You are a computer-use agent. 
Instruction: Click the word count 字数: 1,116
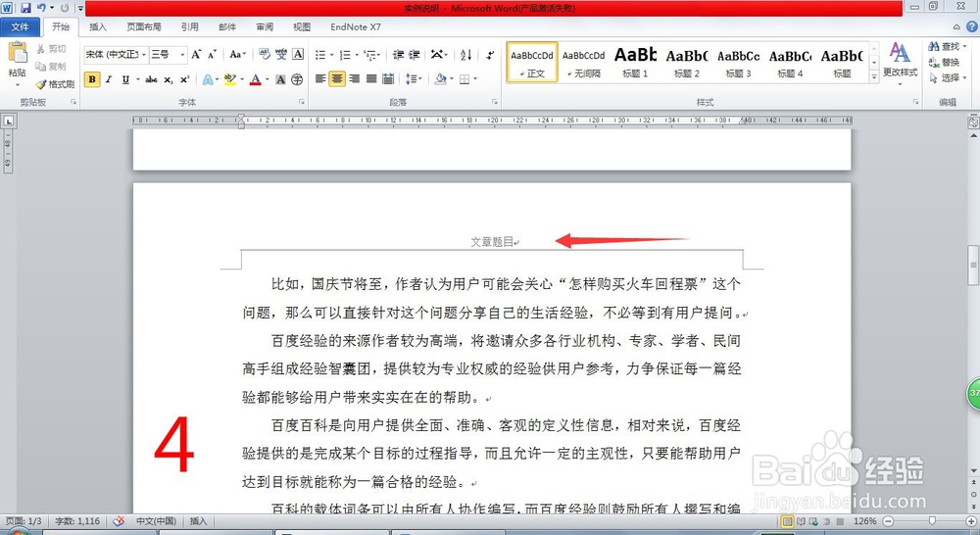[77, 520]
